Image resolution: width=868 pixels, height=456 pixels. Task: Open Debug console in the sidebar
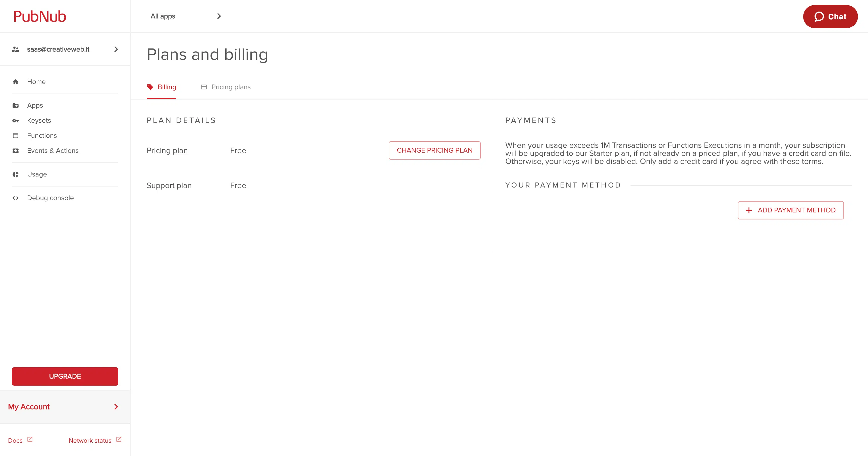point(65,198)
